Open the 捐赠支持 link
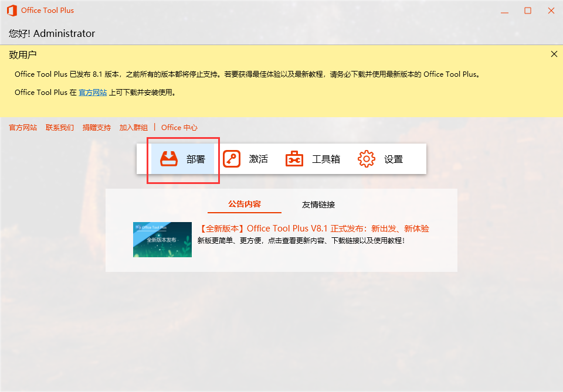The image size is (563, 392). coord(96,127)
